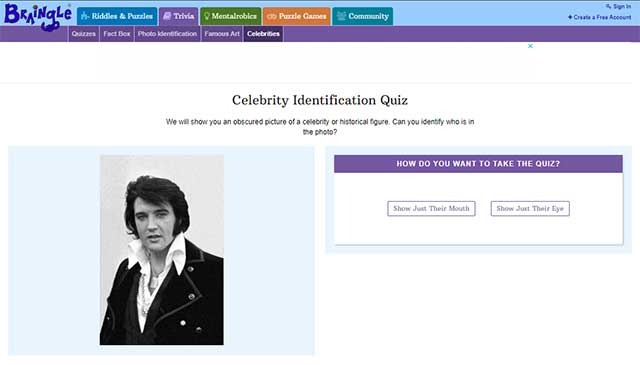The width and height of the screenshot is (640, 365).
Task: Click the gamepad icon in Puzzle Games
Action: (272, 16)
